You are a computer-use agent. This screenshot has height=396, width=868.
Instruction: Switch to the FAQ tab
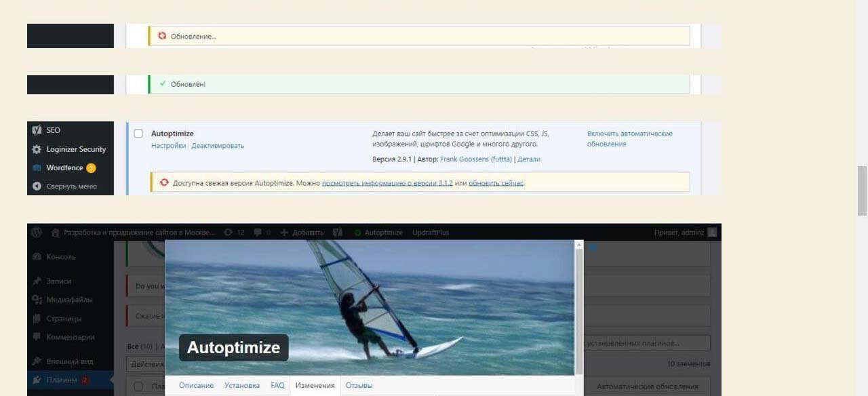coord(277,385)
